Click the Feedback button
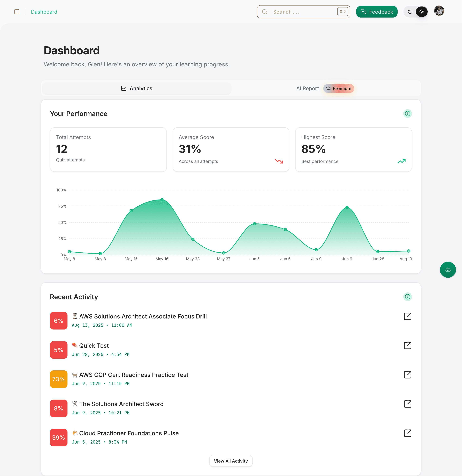 377,12
